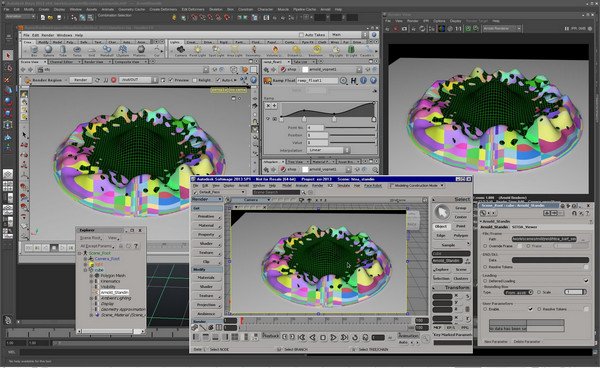
Task: Click the Ambience button in Softimage Modify panel
Action: (207, 314)
